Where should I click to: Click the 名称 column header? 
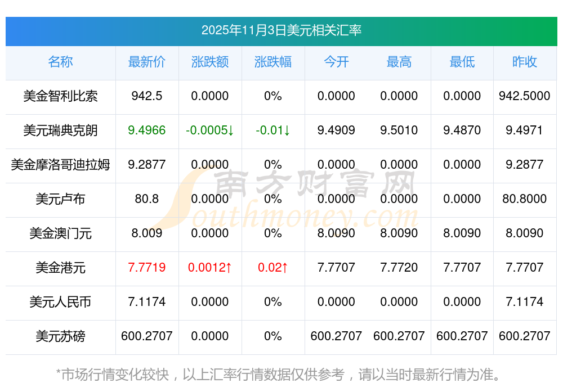point(60,62)
